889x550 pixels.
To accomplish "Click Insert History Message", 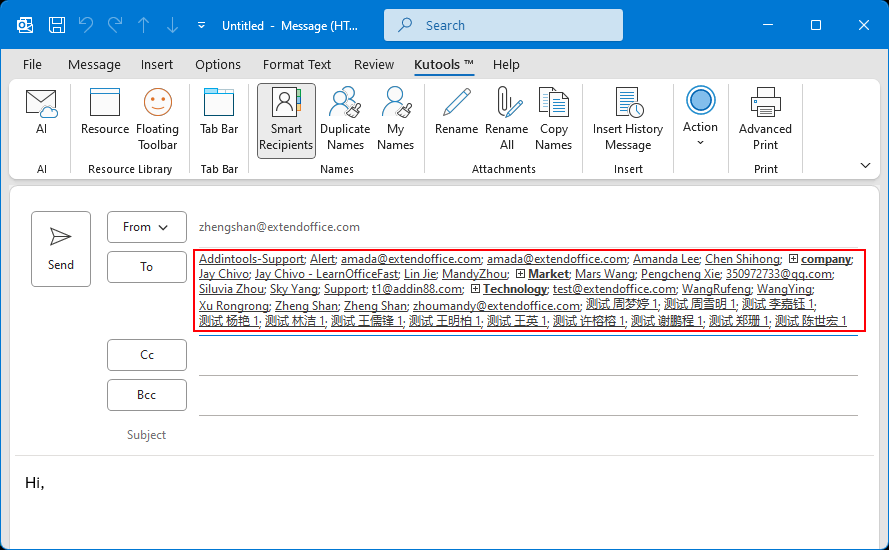I will [x=628, y=120].
